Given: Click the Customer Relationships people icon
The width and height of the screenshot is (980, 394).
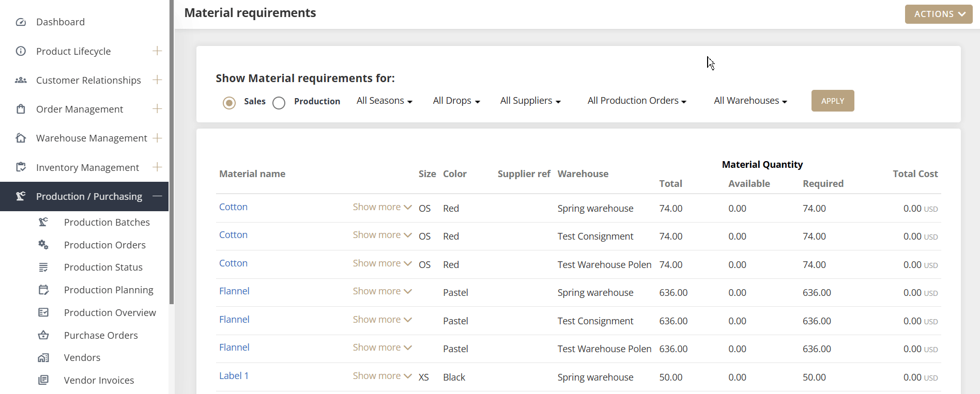Looking at the screenshot, I should click(x=21, y=80).
